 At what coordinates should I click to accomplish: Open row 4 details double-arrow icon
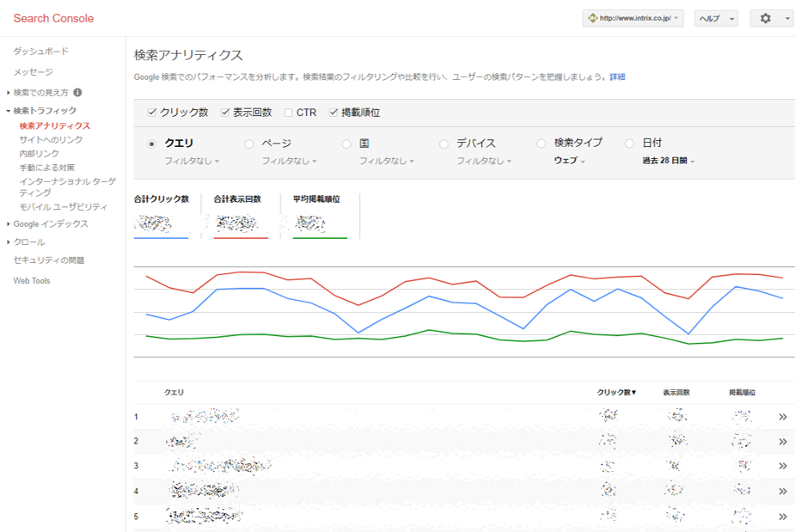[x=783, y=492]
